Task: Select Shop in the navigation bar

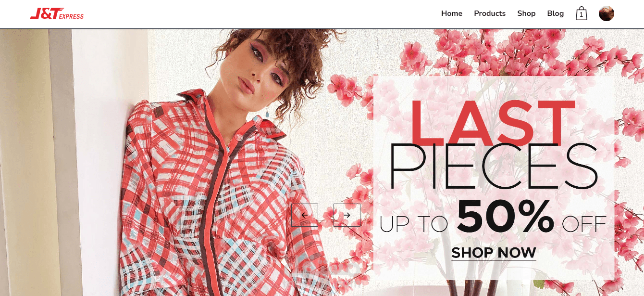Action: (x=526, y=13)
